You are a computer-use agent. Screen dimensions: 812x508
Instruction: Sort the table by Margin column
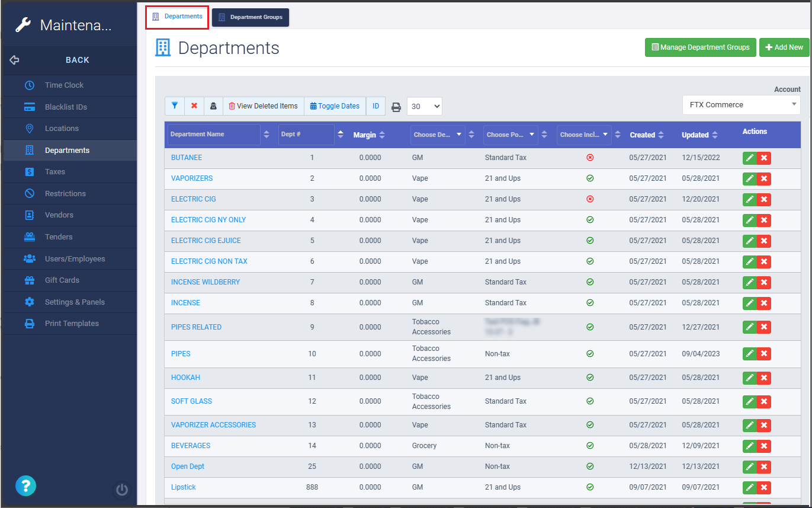382,135
